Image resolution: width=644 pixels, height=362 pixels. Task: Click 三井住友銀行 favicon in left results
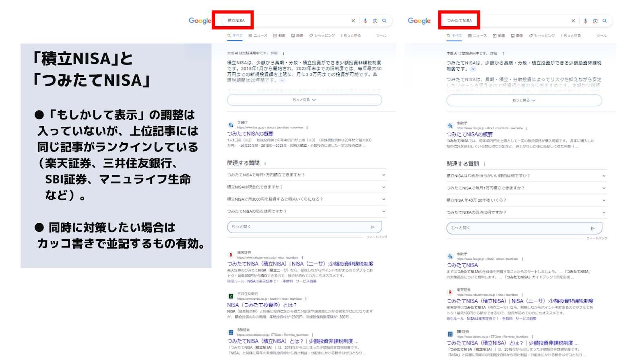pos(231,296)
